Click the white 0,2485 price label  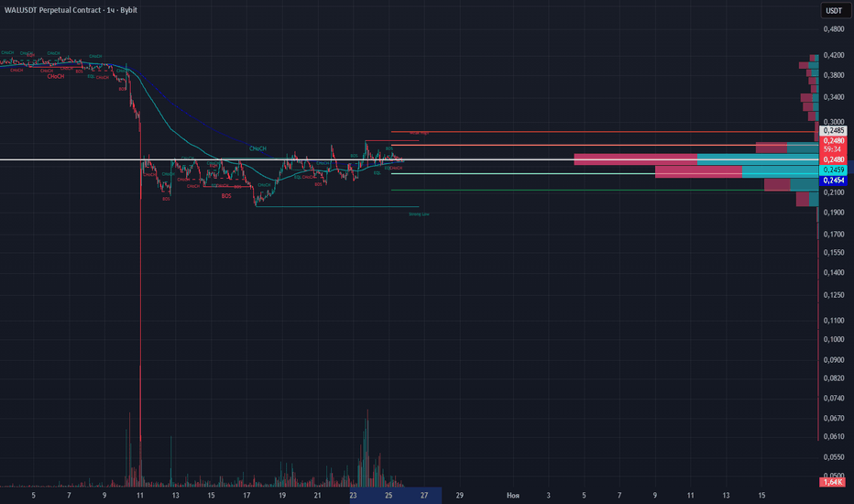pyautogui.click(x=833, y=131)
